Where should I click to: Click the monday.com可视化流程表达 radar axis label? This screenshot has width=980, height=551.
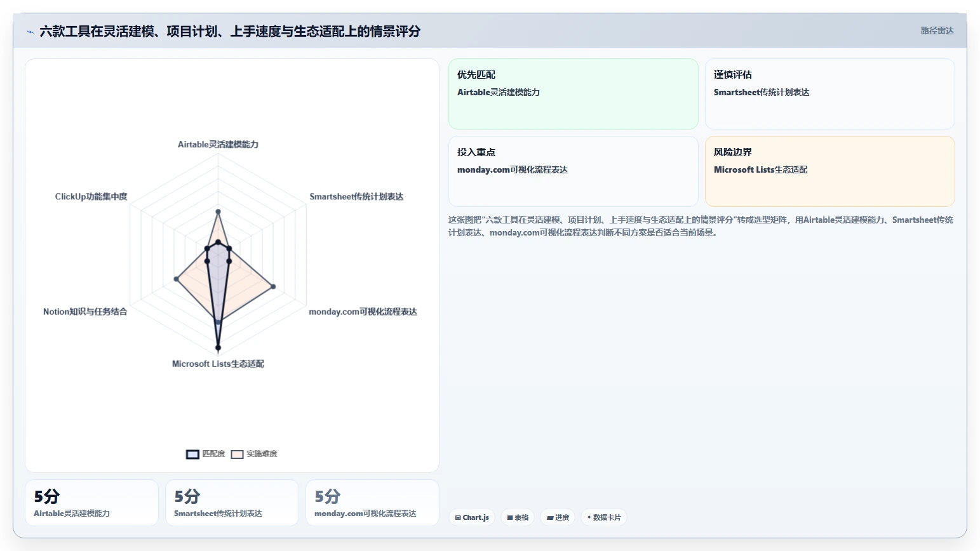pyautogui.click(x=363, y=312)
